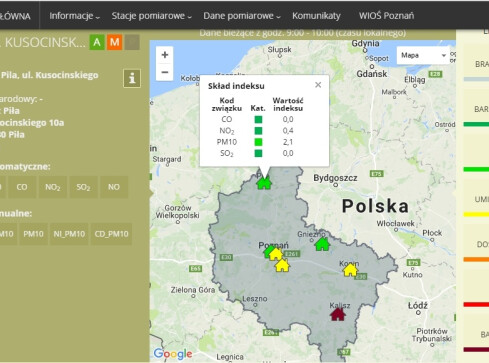Expand the Stacje pomiarowe menu
489x363 pixels.
151,16
